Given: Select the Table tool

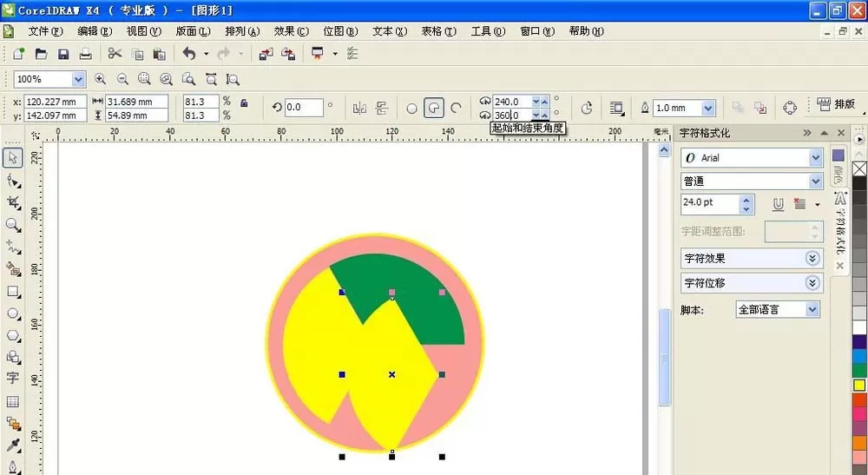Looking at the screenshot, I should click(13, 401).
